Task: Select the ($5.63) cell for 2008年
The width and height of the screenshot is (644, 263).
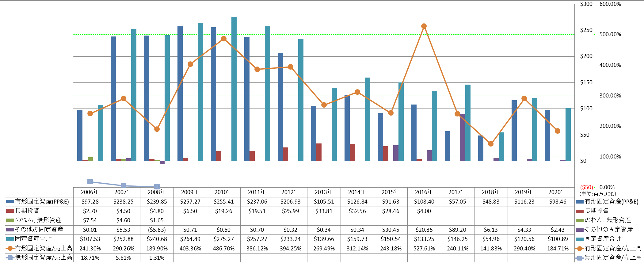Action: [157, 230]
